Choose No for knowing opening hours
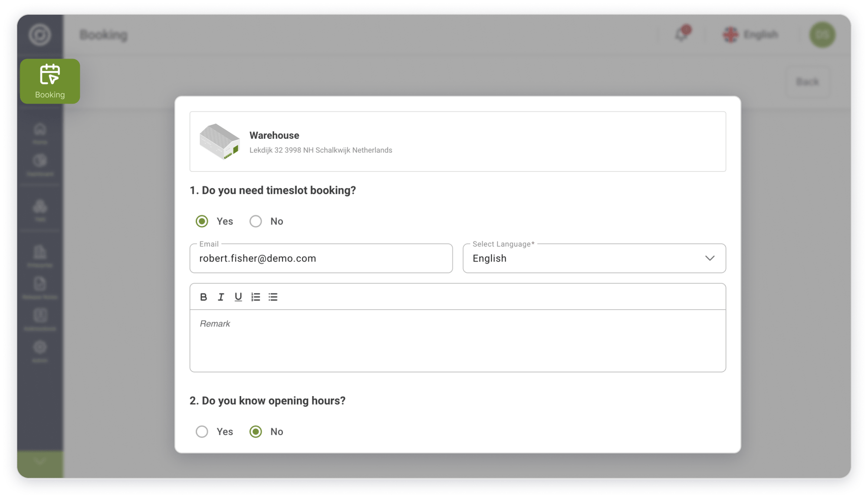 point(256,432)
